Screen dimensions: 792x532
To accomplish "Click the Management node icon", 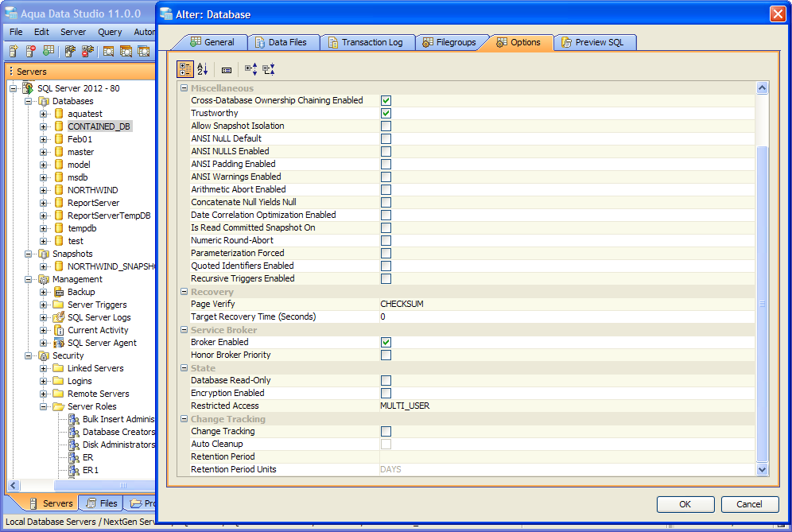I will coord(44,279).
